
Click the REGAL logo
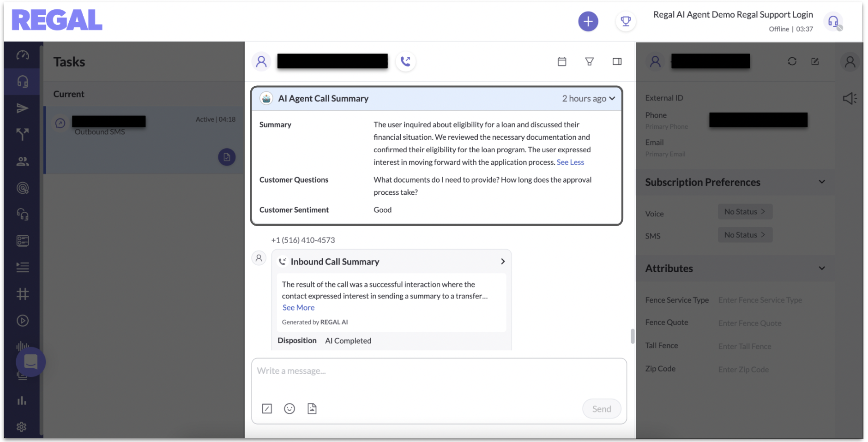(x=57, y=20)
